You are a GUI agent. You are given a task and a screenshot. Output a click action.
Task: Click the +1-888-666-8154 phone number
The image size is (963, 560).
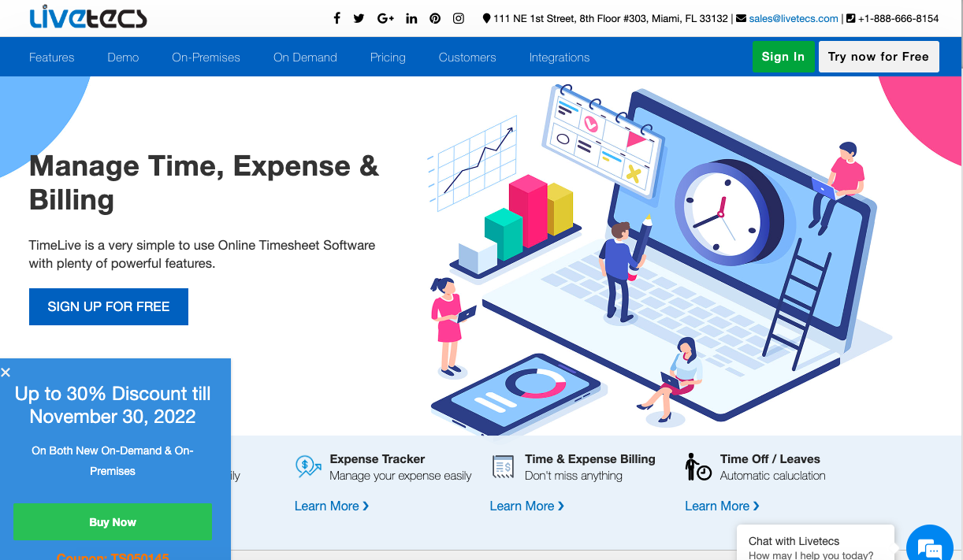[898, 18]
